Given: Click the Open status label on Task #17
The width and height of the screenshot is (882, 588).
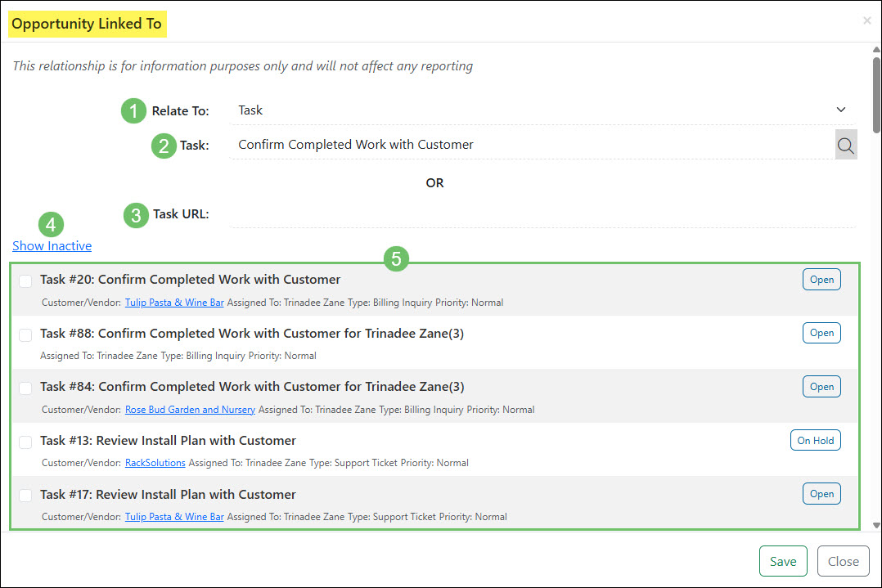Looking at the screenshot, I should coord(821,493).
